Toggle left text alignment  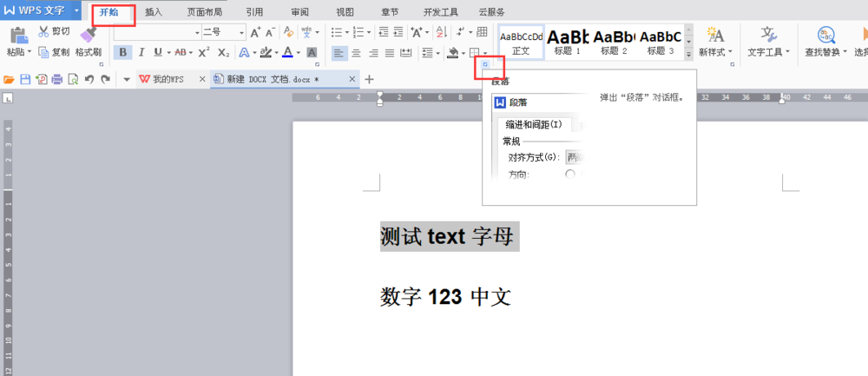[339, 53]
